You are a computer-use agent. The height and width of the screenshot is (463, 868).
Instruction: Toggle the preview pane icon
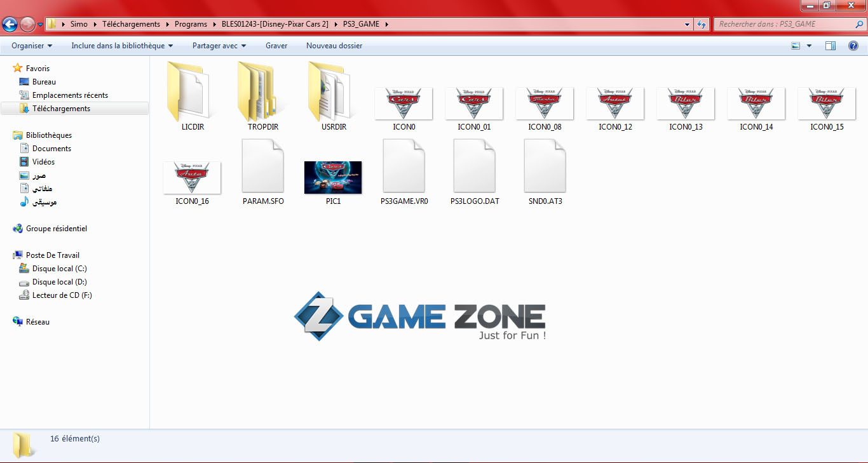830,46
